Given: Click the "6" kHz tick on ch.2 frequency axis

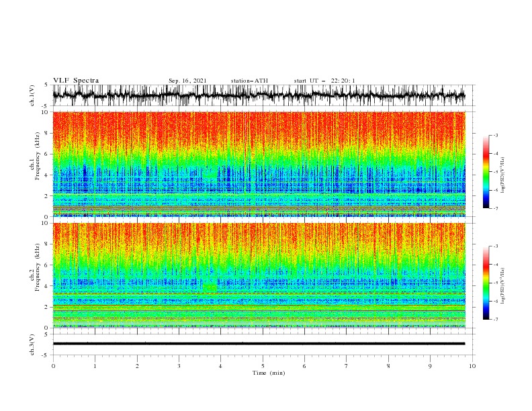Looking at the screenshot, I should (46, 265).
